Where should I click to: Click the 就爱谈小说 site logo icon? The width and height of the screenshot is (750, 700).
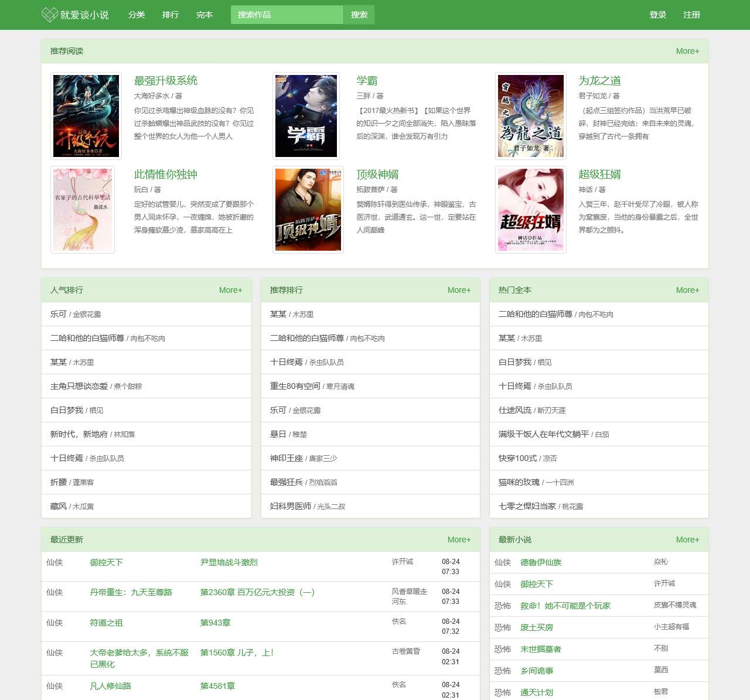click(x=50, y=15)
